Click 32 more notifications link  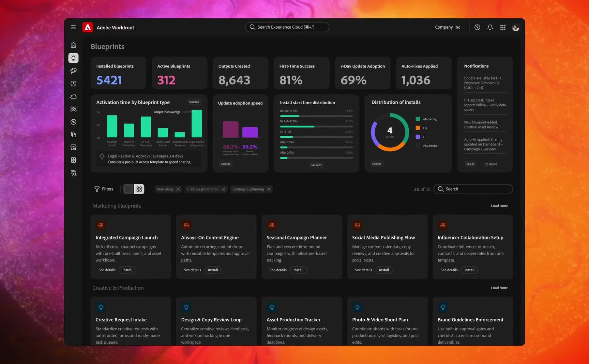490,164
